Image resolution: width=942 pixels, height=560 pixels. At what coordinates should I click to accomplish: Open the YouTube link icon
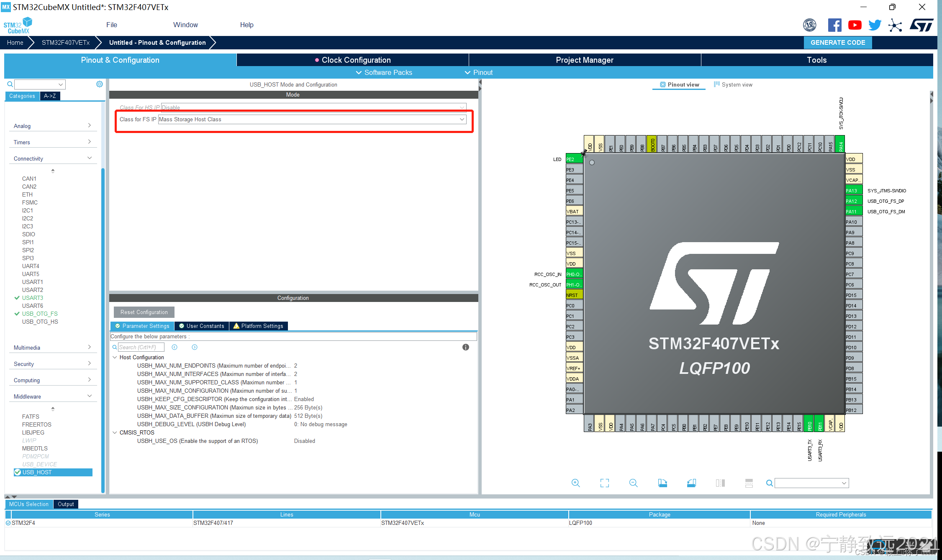pyautogui.click(x=855, y=25)
